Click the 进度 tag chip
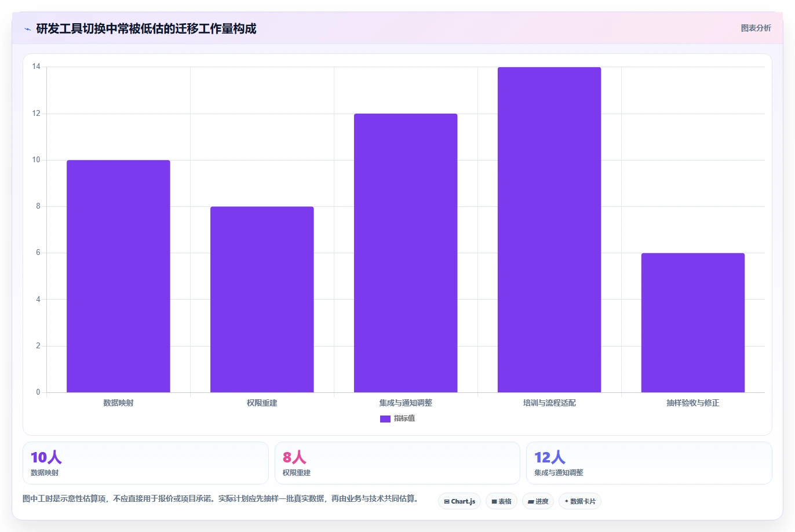Screen dimensions: 795x532 click(538, 501)
